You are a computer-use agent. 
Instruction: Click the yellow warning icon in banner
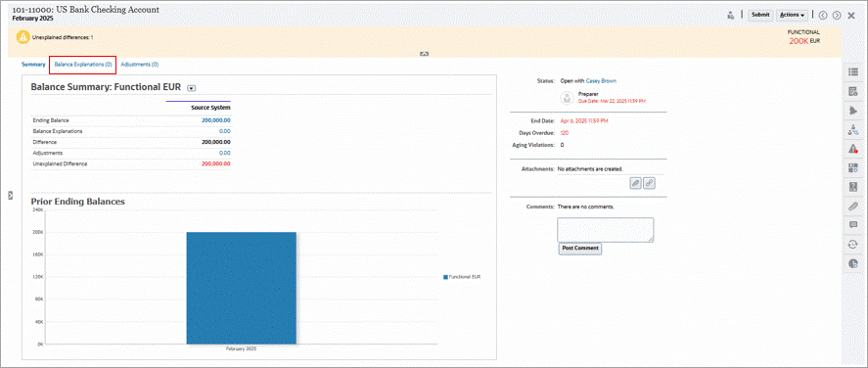[x=23, y=37]
